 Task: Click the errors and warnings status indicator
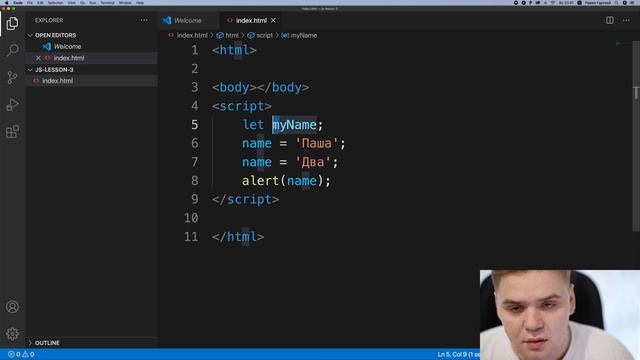[x=21, y=354]
